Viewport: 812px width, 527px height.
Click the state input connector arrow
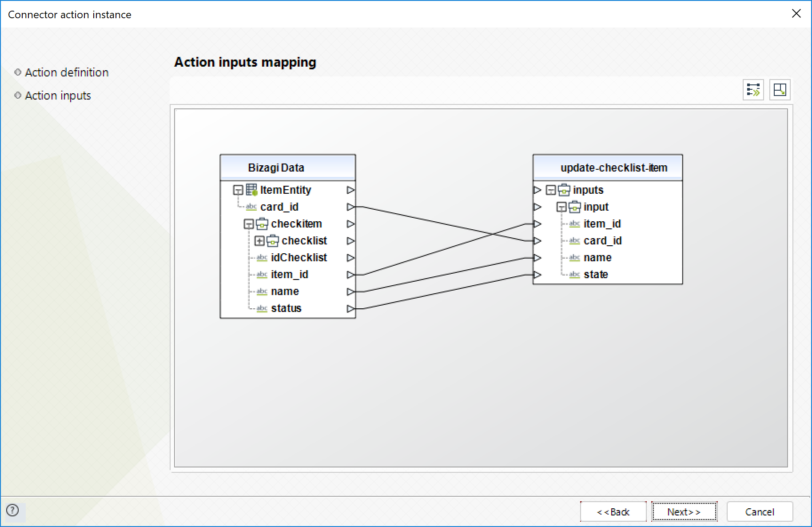point(537,275)
